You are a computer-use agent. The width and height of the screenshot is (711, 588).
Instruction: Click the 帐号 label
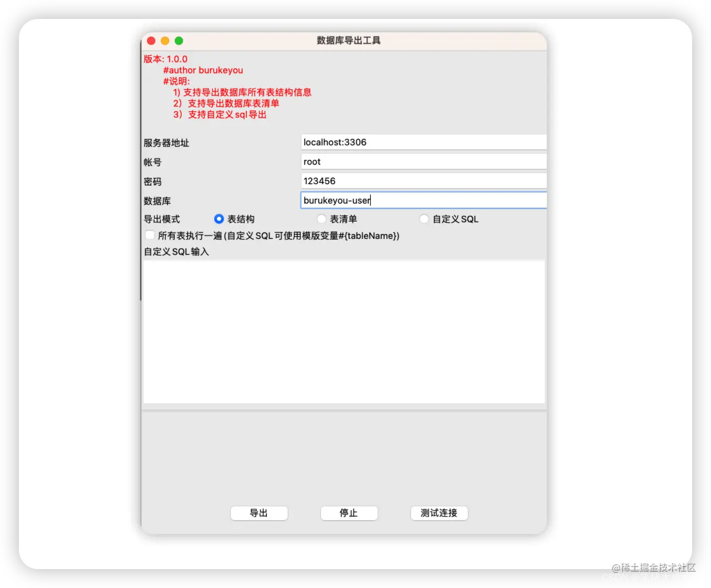[152, 162]
